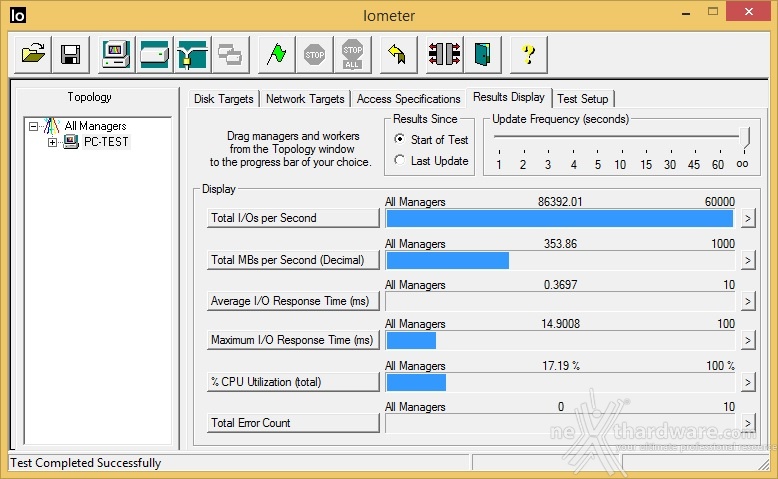Open test configuration file icon
This screenshot has width=778, height=479.
coord(33,54)
